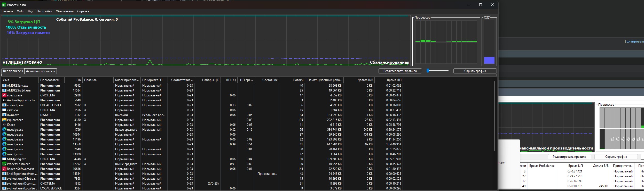Click the blue ОЗУ memory usage bar
The height and width of the screenshot is (191, 644).
pyautogui.click(x=489, y=60)
